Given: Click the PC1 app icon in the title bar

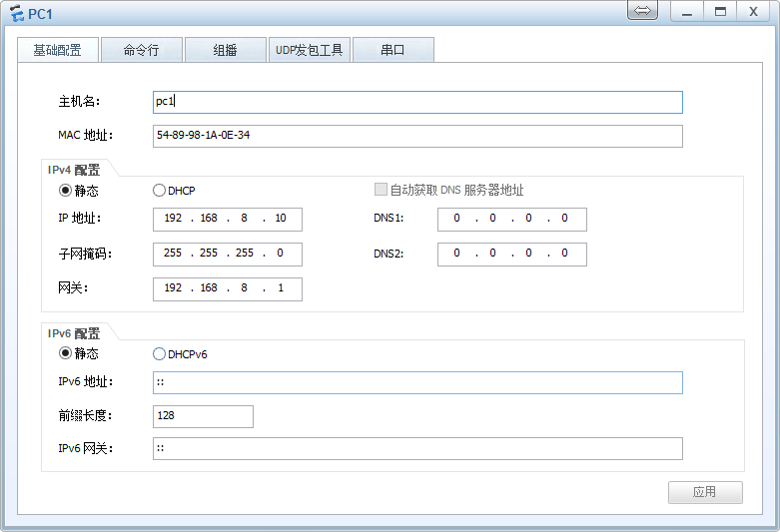Looking at the screenshot, I should click(x=16, y=13).
